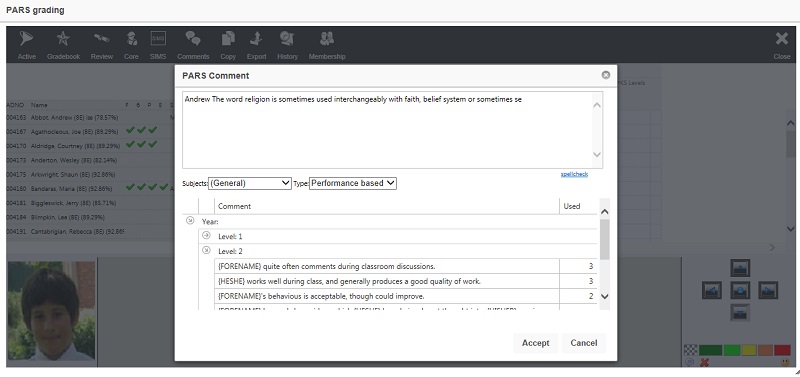The image size is (800, 378).
Task: Open the History toolbar icon
Action: (287, 44)
